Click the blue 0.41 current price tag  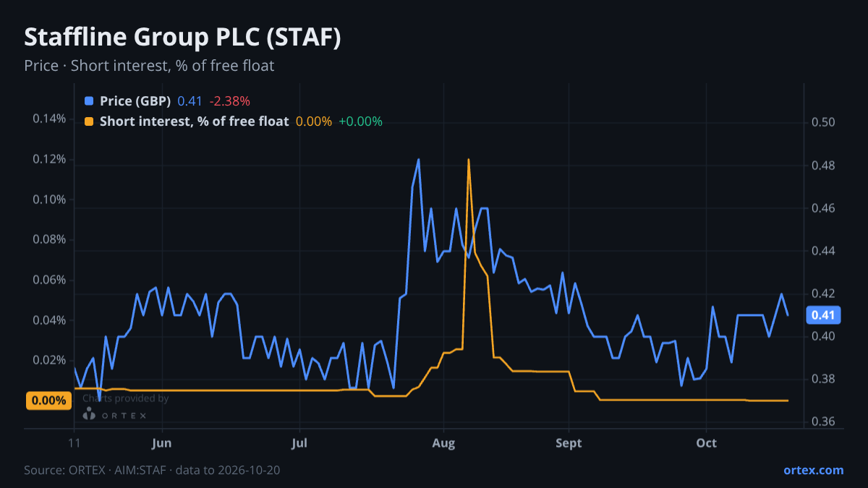point(823,314)
